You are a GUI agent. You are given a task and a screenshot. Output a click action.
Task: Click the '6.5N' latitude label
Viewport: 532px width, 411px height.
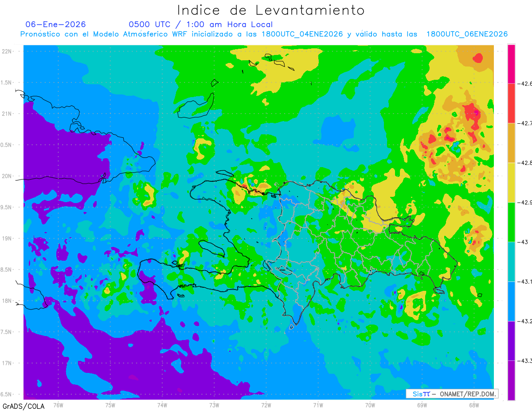[6, 395]
